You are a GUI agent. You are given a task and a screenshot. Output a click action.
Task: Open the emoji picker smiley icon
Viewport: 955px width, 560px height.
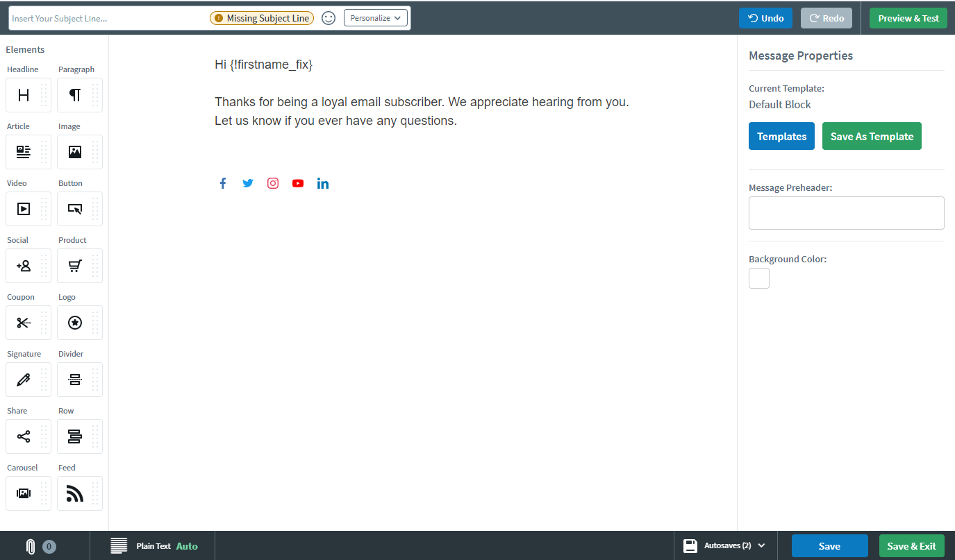329,18
